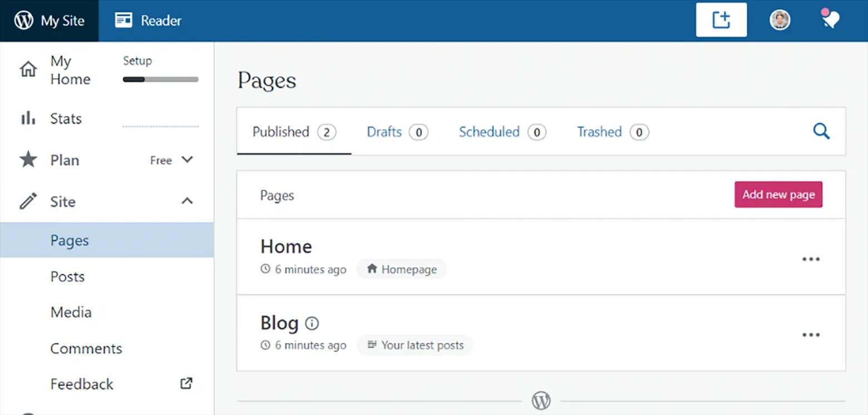Viewport: 868px width, 415px height.
Task: Open the user profile avatar
Action: pos(780,21)
